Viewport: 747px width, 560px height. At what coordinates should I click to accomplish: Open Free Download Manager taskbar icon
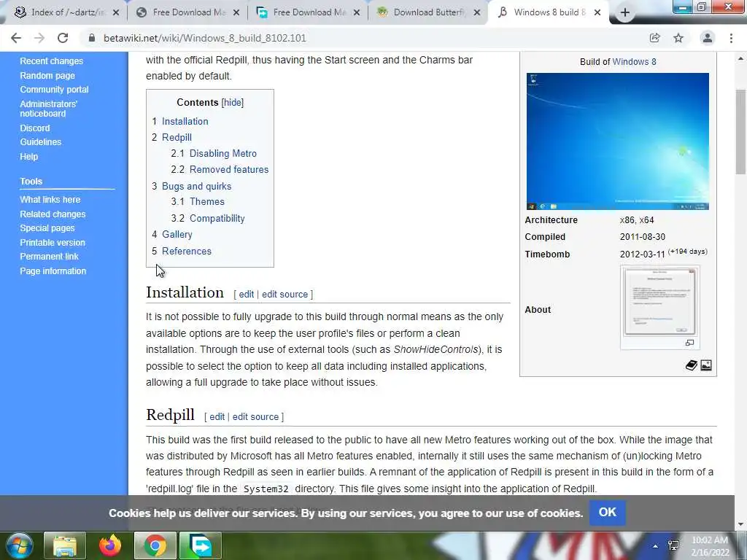tap(201, 545)
